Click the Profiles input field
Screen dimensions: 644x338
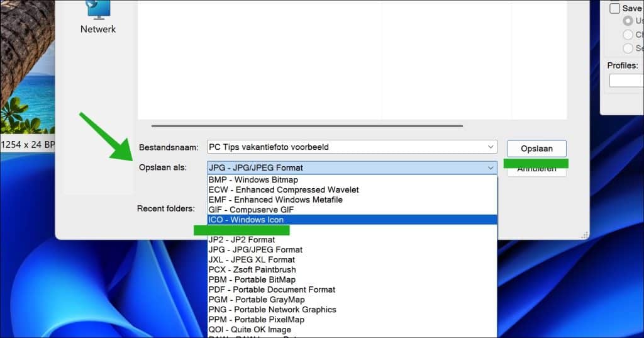(x=626, y=81)
